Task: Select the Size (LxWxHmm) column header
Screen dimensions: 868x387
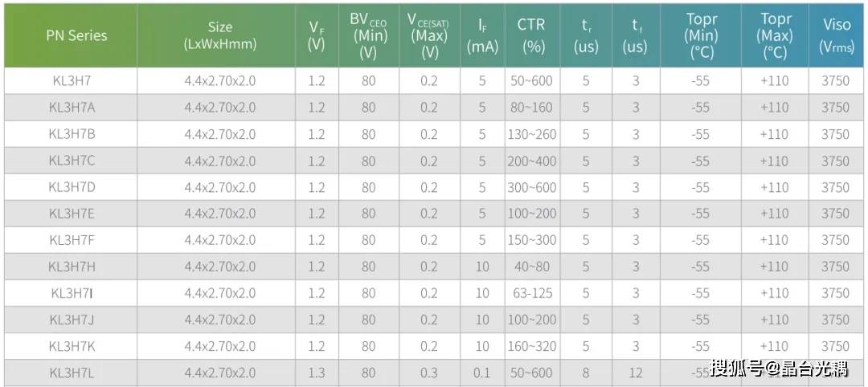Action: click(219, 36)
